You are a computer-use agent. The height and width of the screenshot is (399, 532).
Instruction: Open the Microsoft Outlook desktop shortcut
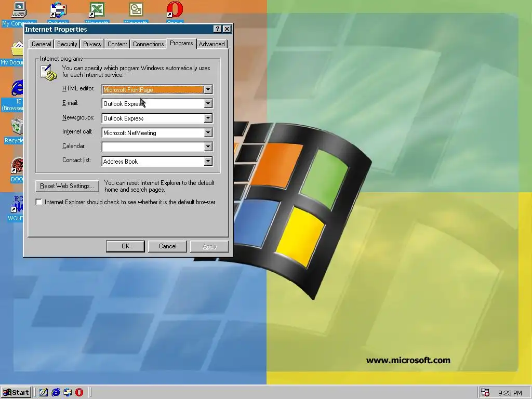click(x=136, y=10)
